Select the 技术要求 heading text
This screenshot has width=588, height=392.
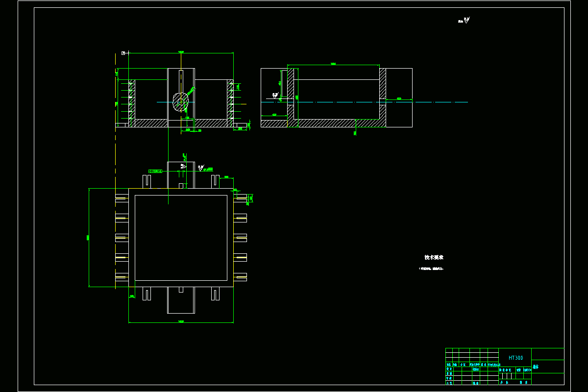tap(434, 257)
